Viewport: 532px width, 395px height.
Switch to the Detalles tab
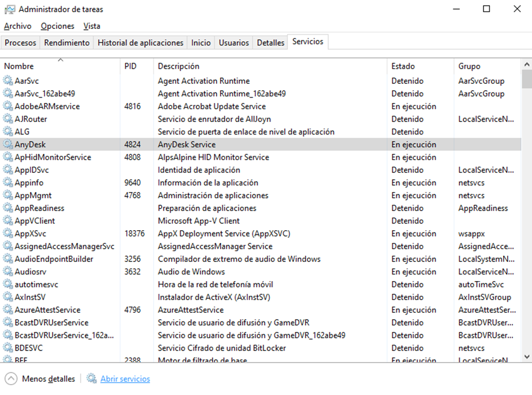pos(270,43)
